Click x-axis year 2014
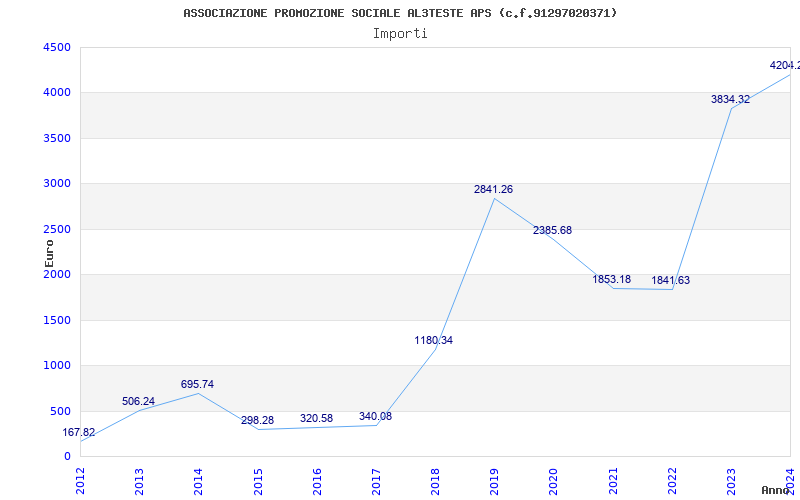800x500 pixels. [x=198, y=481]
